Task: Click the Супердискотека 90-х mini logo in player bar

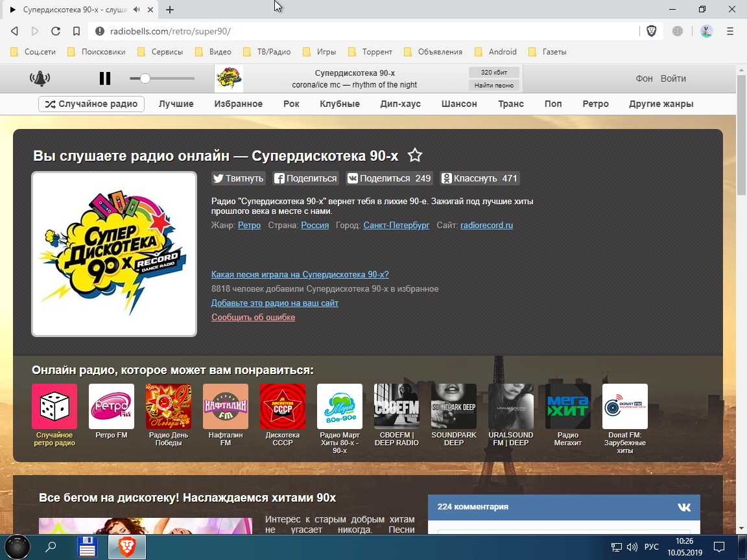Action: click(x=229, y=78)
